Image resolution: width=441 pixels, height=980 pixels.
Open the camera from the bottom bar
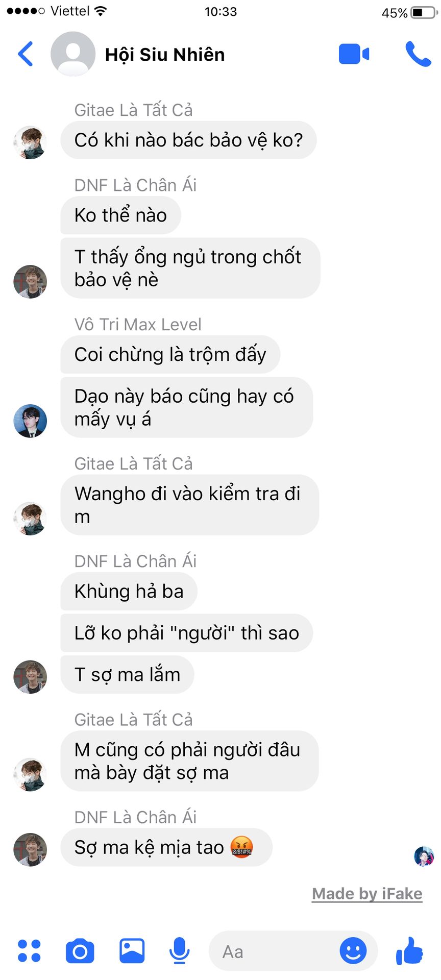pyautogui.click(x=80, y=951)
